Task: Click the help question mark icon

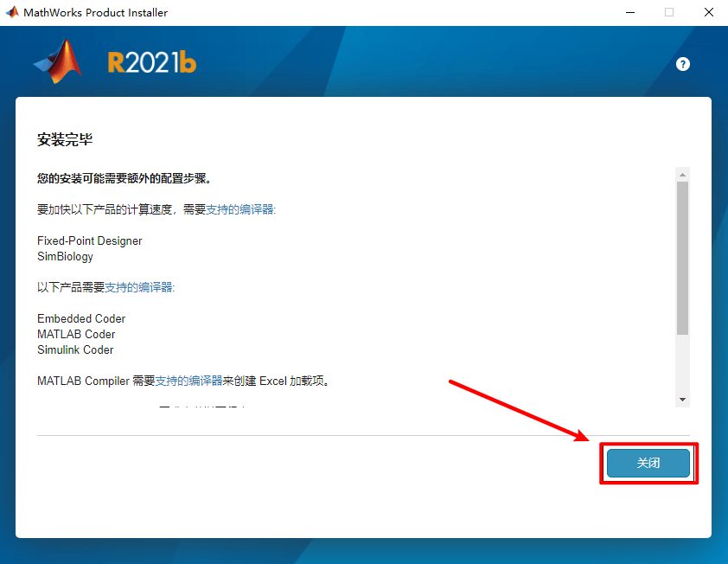Action: click(x=682, y=64)
